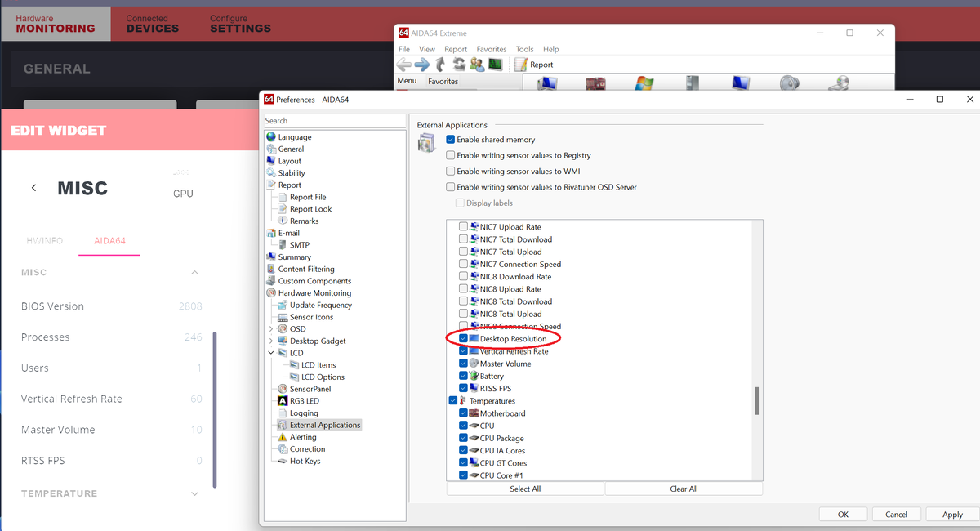Click the up-level arrow in AIDA64 toolbar
The height and width of the screenshot is (531, 980).
pos(441,64)
